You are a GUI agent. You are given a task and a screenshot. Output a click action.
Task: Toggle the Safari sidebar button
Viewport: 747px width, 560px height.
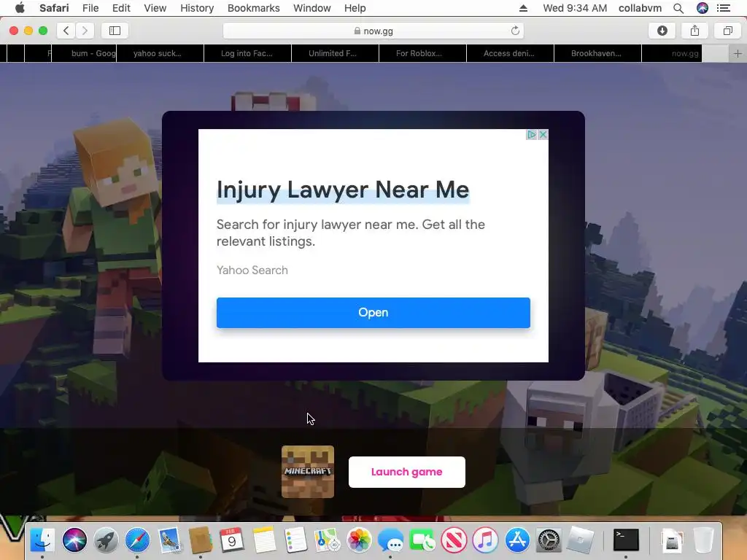point(115,31)
